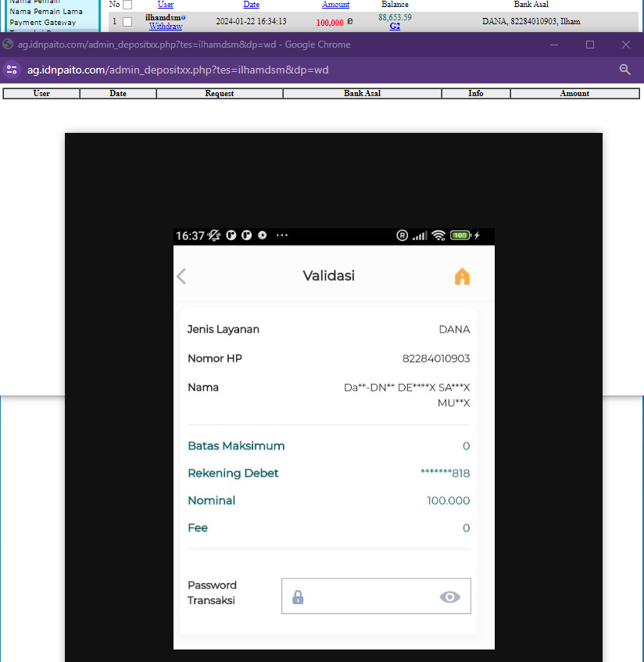Image resolution: width=644 pixels, height=662 pixels.
Task: Click the signal bars icon in phone status bar
Action: click(420, 235)
